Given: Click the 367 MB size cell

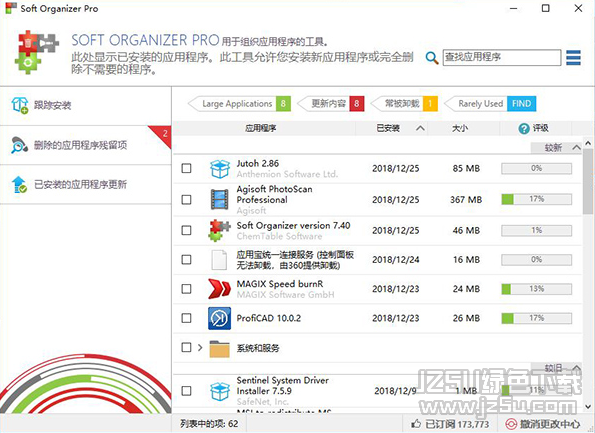Looking at the screenshot, I should [x=466, y=200].
